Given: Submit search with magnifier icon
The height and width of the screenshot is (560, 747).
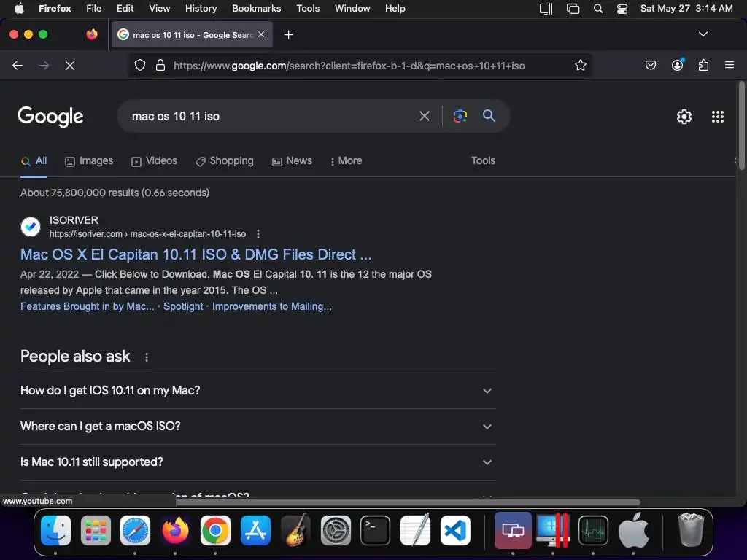Looking at the screenshot, I should 489,116.
